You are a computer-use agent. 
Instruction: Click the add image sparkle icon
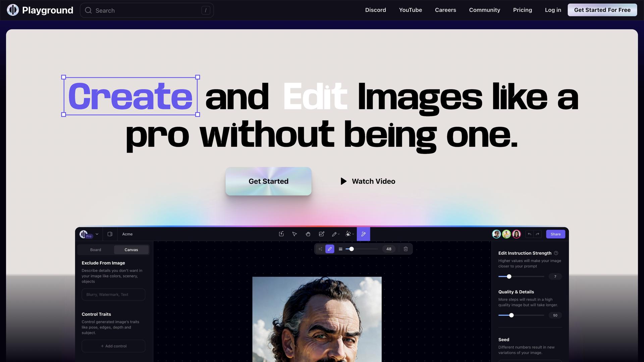pyautogui.click(x=321, y=234)
